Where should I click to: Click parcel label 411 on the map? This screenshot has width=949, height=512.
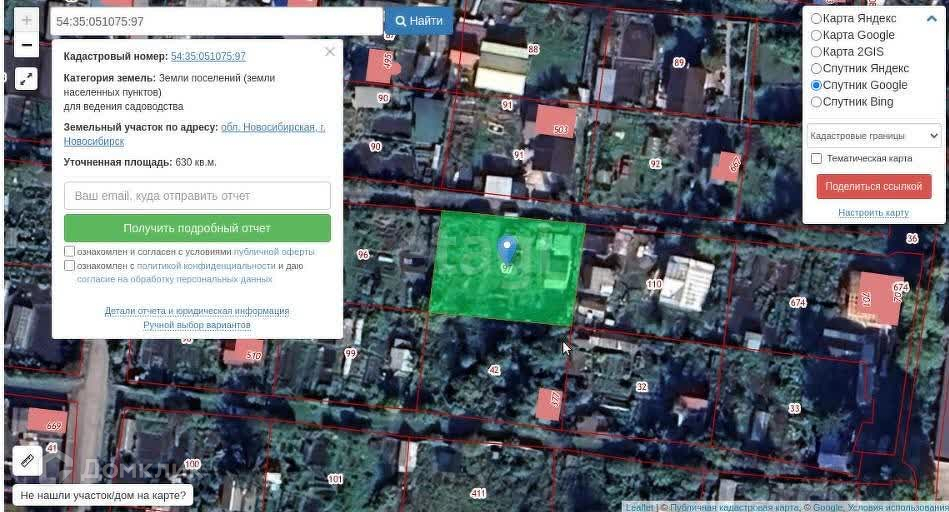point(478,493)
